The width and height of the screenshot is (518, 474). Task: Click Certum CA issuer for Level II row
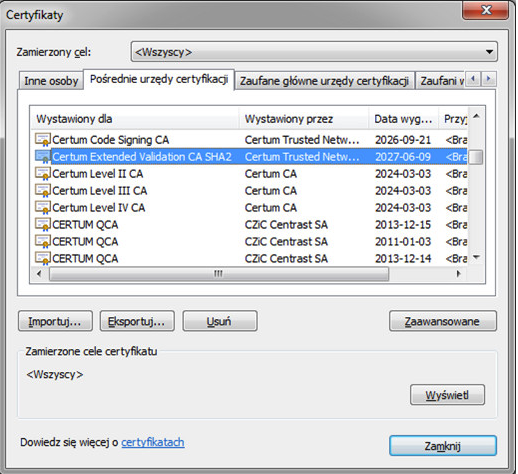pos(271,174)
